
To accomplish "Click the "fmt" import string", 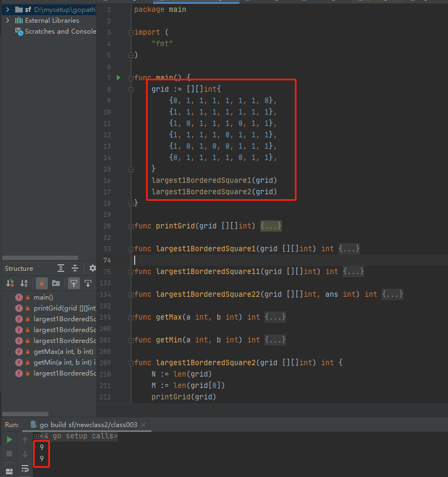I will 162,43.
